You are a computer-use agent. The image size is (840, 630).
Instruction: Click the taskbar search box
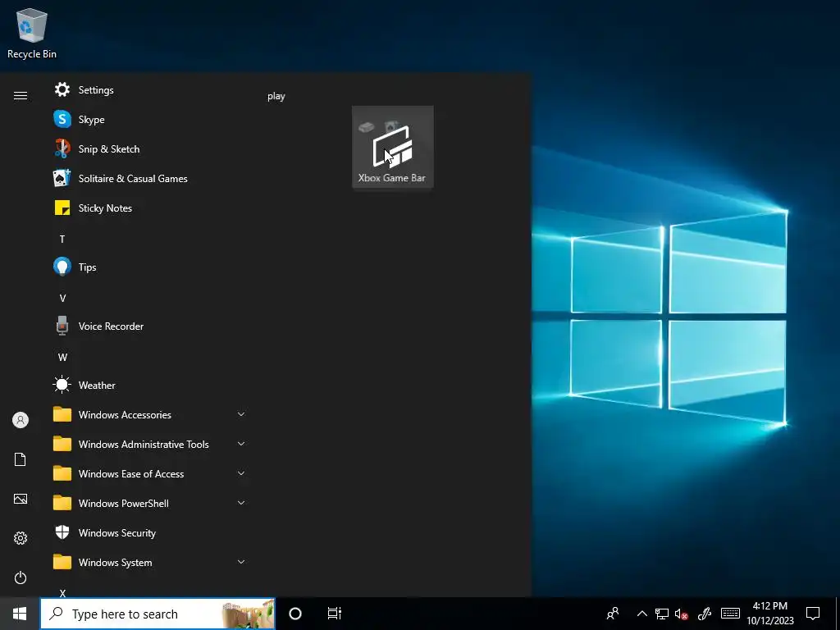point(158,614)
